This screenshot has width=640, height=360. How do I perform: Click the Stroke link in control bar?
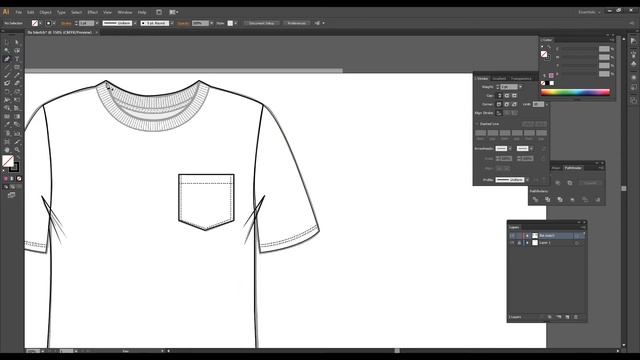[66, 23]
